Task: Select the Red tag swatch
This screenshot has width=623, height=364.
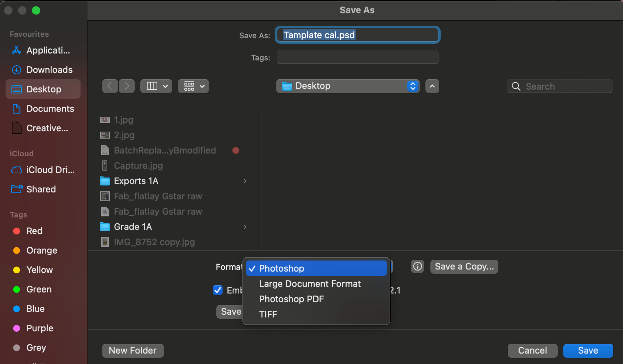Action: tap(16, 231)
